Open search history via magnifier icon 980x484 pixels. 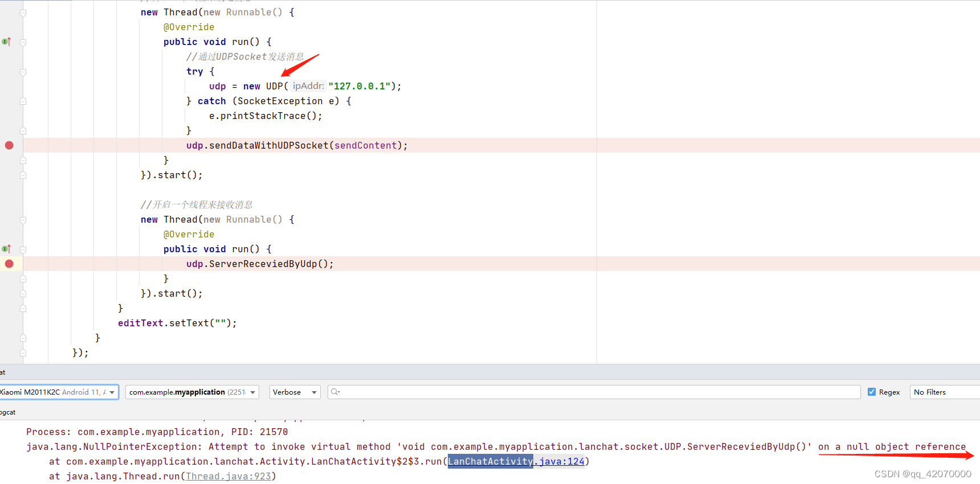click(335, 392)
